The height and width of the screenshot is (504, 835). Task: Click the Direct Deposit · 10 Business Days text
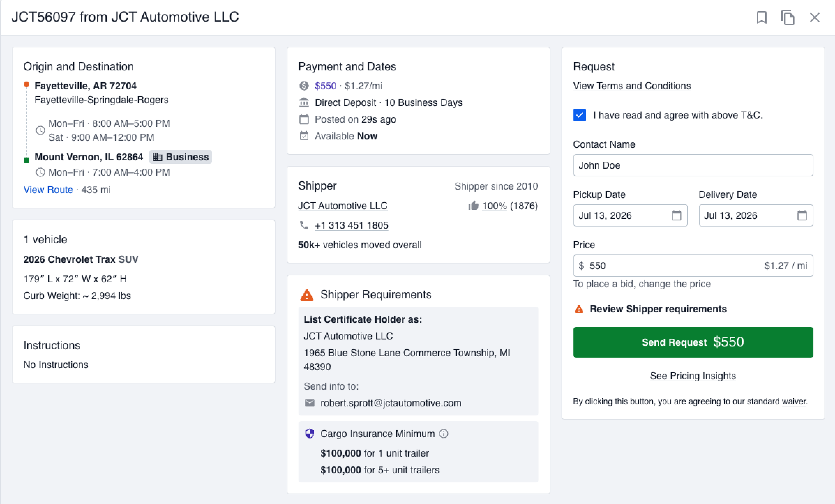(x=389, y=102)
